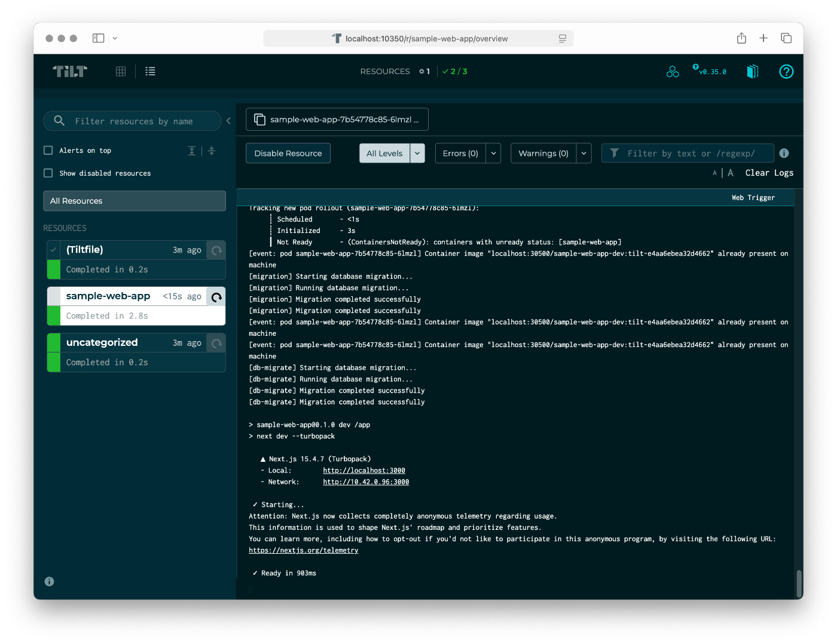837x644 pixels.
Task: Click the log pane scrollbar thumb
Action: 799,584
